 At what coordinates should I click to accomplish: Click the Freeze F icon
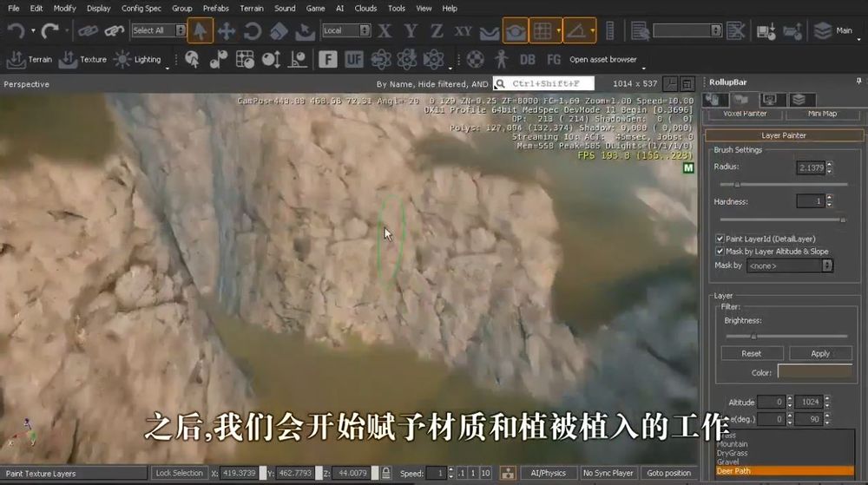pos(328,59)
